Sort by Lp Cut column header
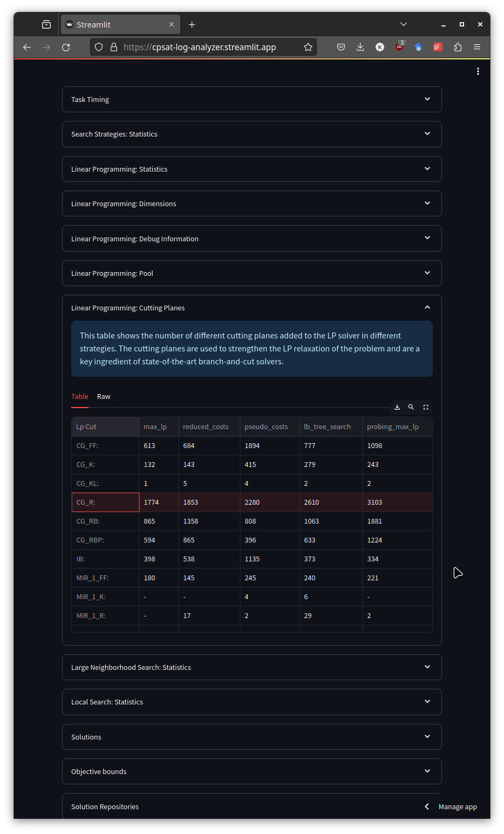This screenshot has height=834, width=504. coord(105,426)
